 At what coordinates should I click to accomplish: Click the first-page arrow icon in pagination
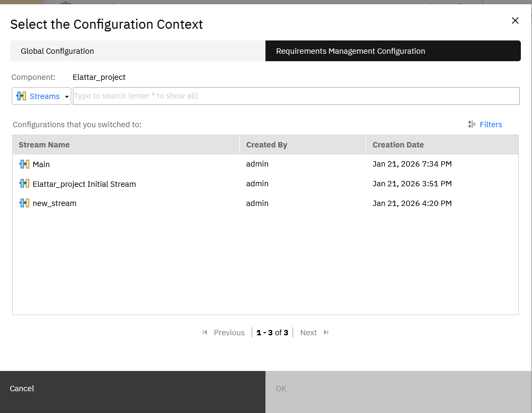tap(205, 332)
